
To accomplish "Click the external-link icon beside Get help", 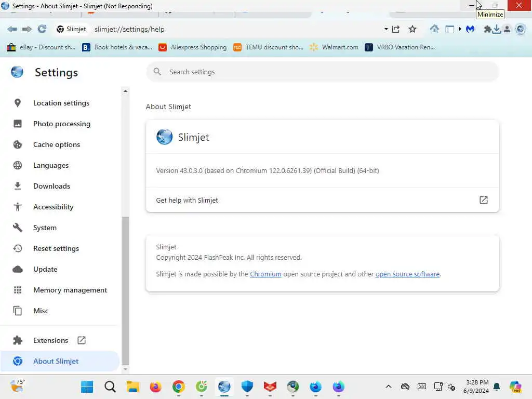I will click(x=484, y=200).
